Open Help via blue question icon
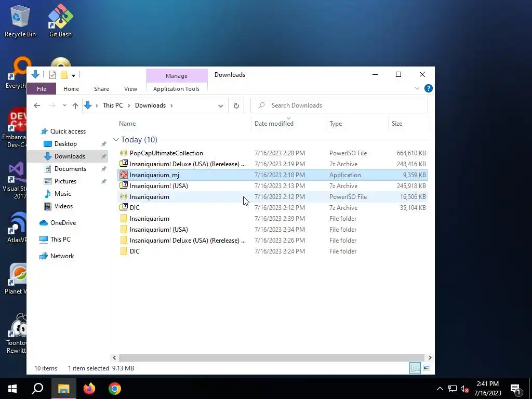 click(429, 88)
